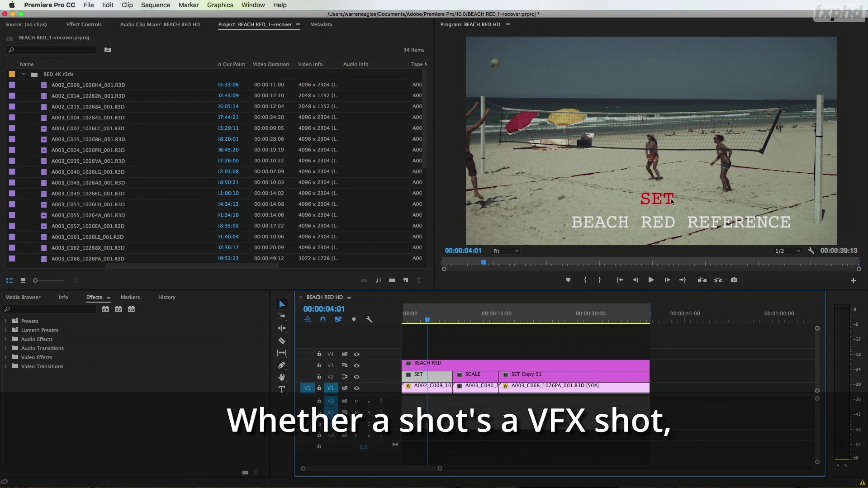Viewport: 868px width, 488px height.
Task: Select the Ripple Edit tool
Action: (282, 328)
